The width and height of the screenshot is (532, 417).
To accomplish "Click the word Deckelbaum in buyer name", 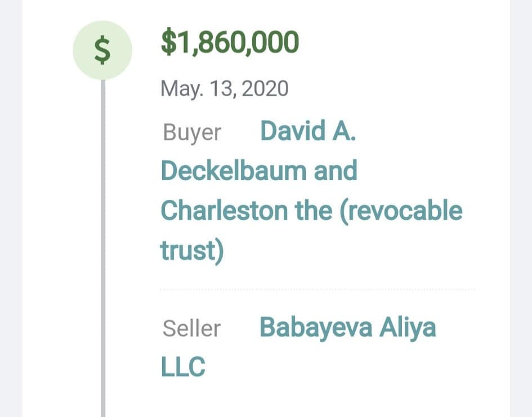I will [x=234, y=171].
